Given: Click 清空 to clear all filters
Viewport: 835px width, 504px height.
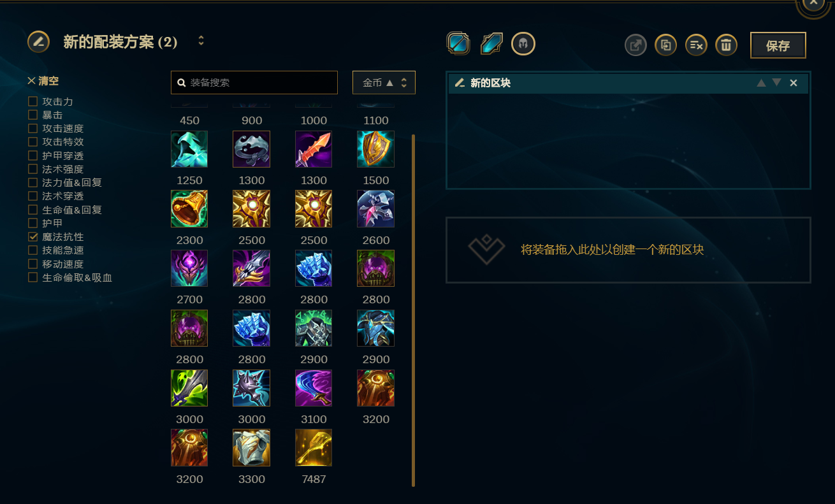Looking at the screenshot, I should (x=43, y=81).
